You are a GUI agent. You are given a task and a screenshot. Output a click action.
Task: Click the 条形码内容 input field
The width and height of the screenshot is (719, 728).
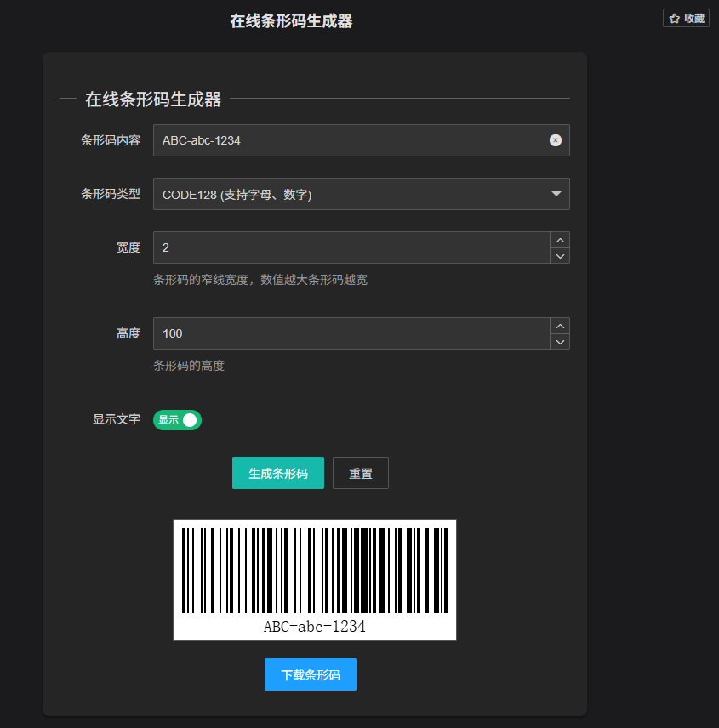(362, 140)
